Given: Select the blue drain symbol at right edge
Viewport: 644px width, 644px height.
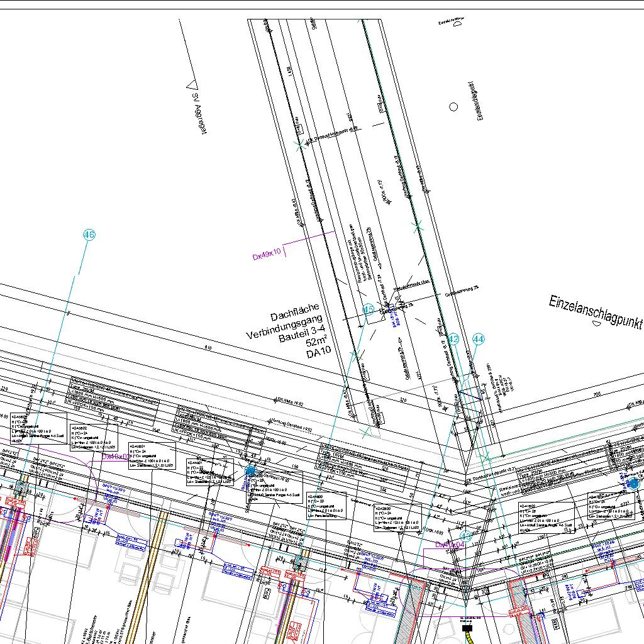Looking at the screenshot, I should [x=633, y=483].
